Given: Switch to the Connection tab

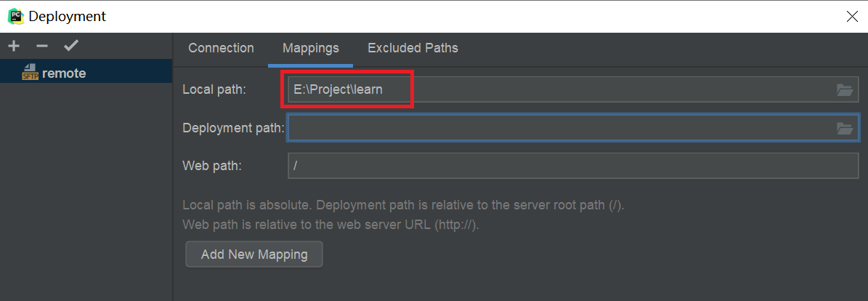Looking at the screenshot, I should 221,48.
